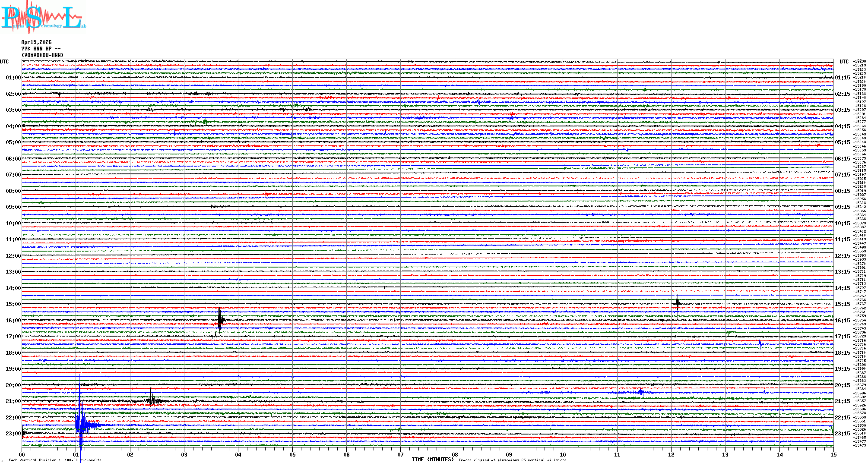The height and width of the screenshot is (466, 868).
Task: Click the (VOMVOKOU-HNN) station name
Action: (x=43, y=55)
